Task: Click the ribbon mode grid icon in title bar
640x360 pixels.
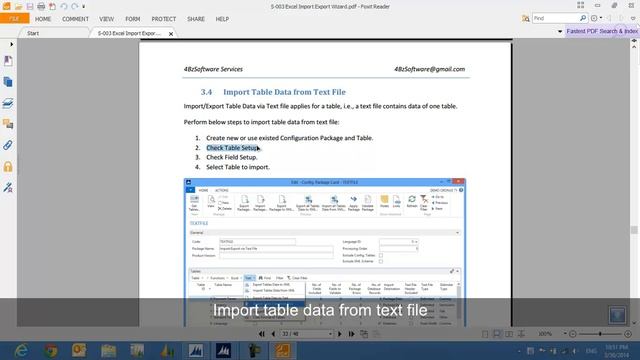Action: tap(580, 5)
